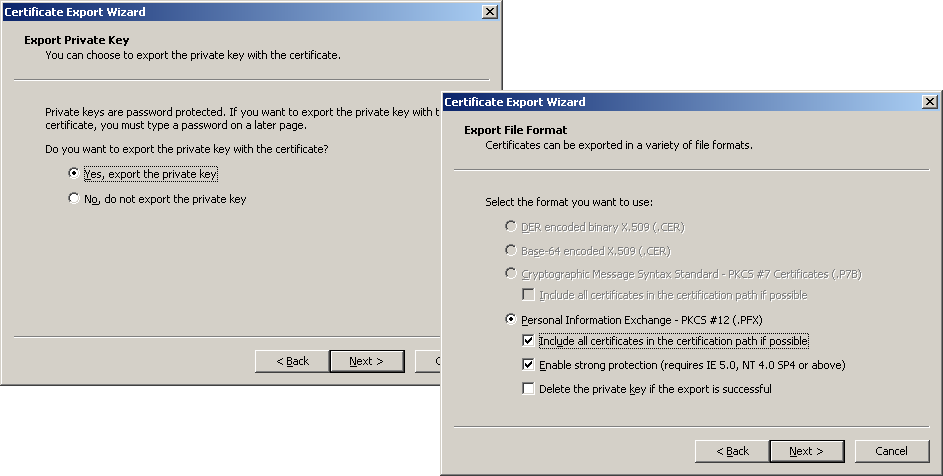Select DER encoded binary X.509 (.CER) format
943x476 pixels.
tap(512, 227)
